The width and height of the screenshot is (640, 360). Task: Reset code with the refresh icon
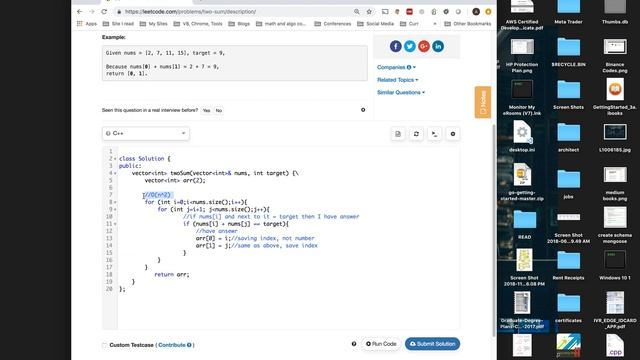point(416,134)
